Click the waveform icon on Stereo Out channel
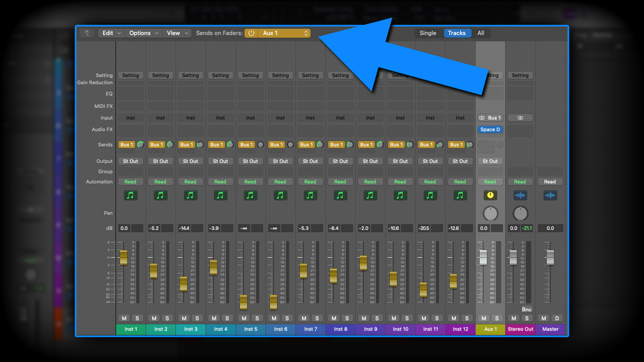The width and height of the screenshot is (644, 362). coord(520,195)
